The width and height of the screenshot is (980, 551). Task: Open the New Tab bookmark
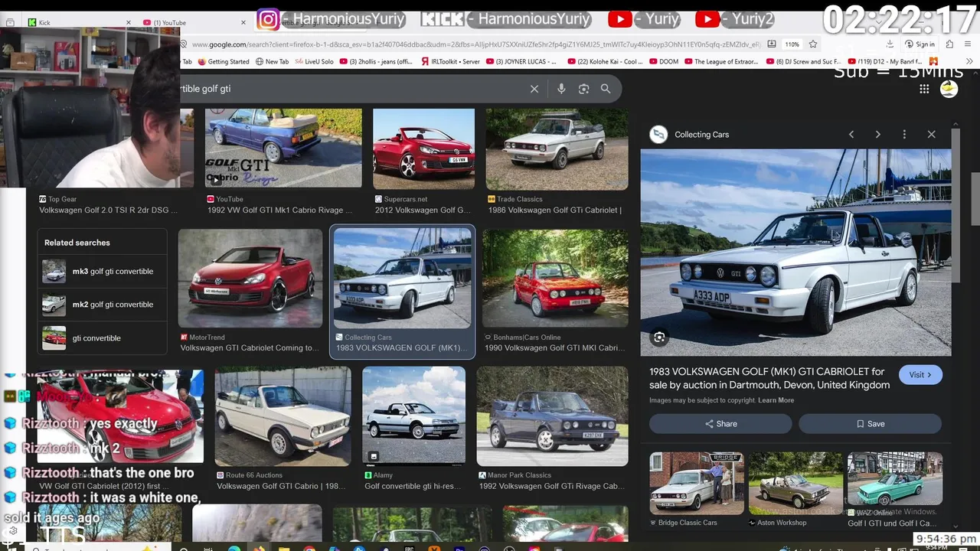(x=272, y=62)
